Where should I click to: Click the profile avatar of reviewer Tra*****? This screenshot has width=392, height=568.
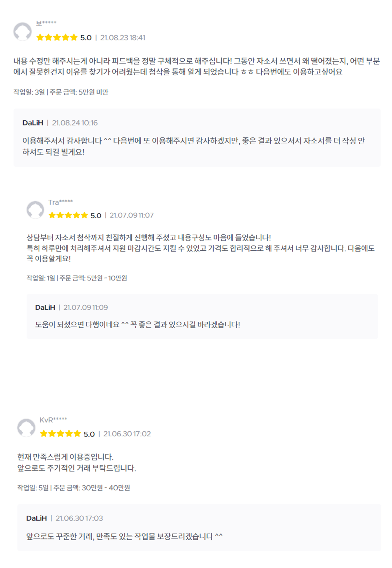click(35, 210)
